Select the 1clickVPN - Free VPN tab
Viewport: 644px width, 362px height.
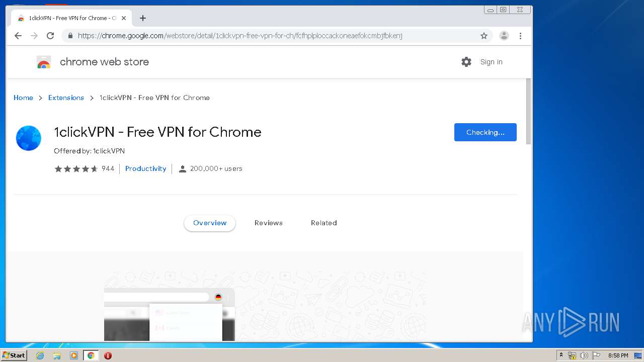click(x=71, y=18)
